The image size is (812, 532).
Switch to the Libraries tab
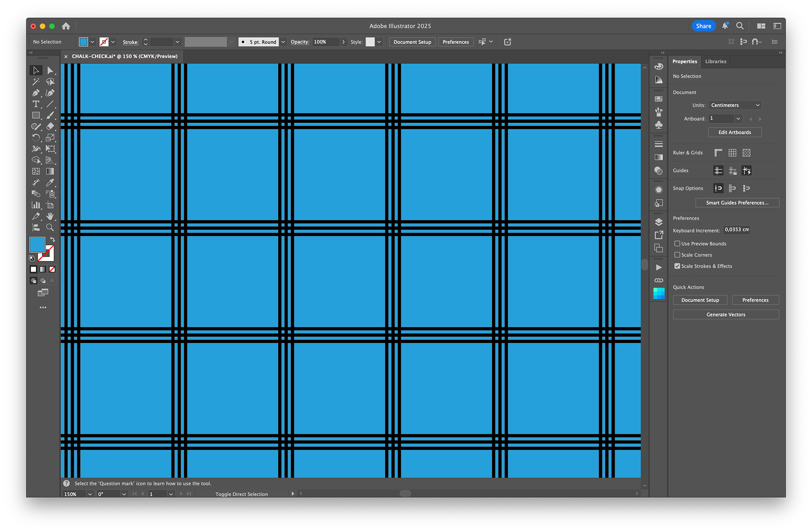[716, 61]
